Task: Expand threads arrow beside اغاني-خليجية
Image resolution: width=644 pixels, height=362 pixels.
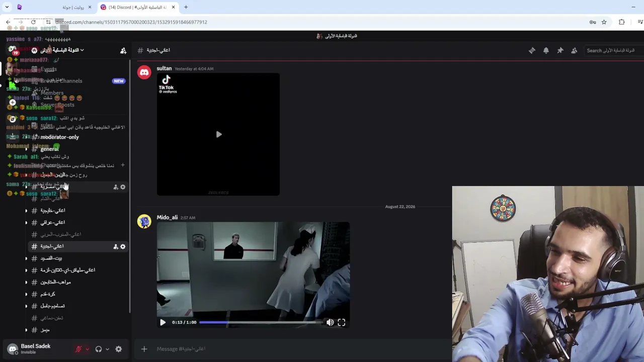Action: click(x=26, y=211)
